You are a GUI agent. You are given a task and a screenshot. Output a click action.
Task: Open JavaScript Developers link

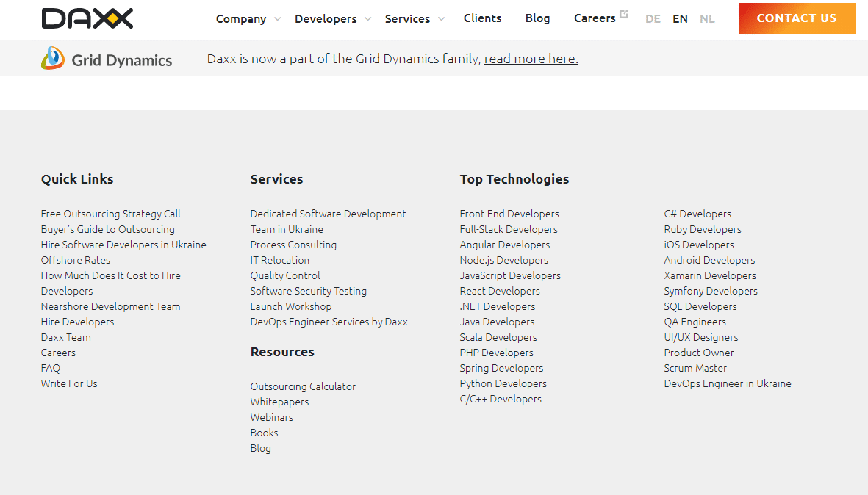[x=510, y=275]
